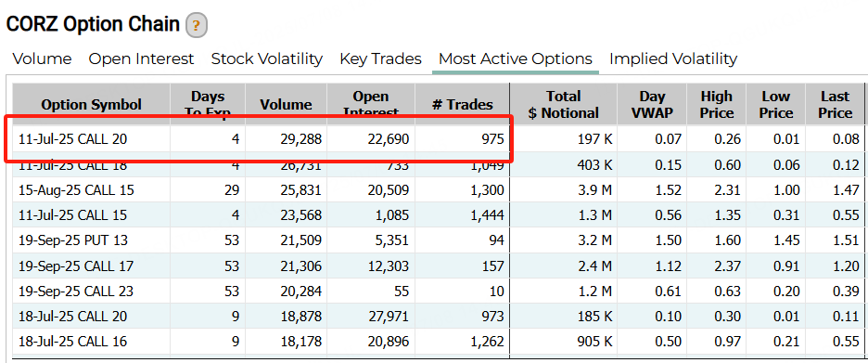Sort by Volume column header
The height and width of the screenshot is (363, 868).
click(286, 104)
